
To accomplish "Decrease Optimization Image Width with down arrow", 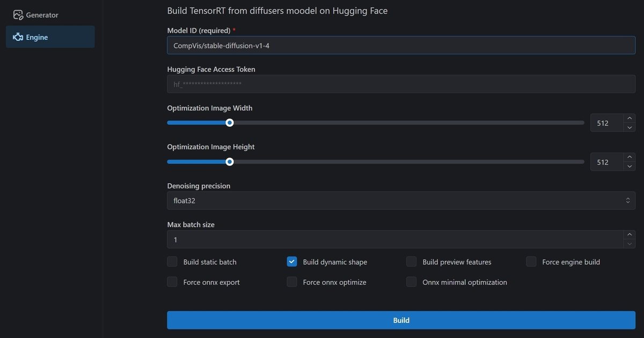I will pyautogui.click(x=629, y=127).
